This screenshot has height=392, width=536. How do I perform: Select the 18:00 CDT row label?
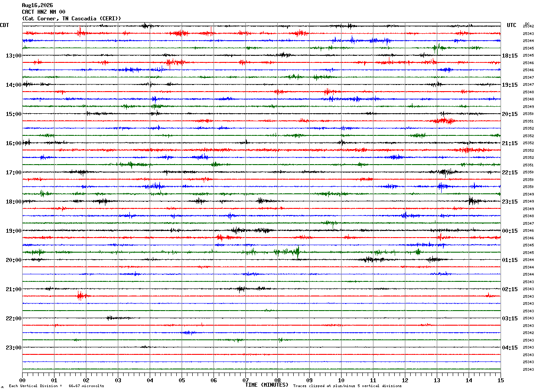[x=14, y=202]
